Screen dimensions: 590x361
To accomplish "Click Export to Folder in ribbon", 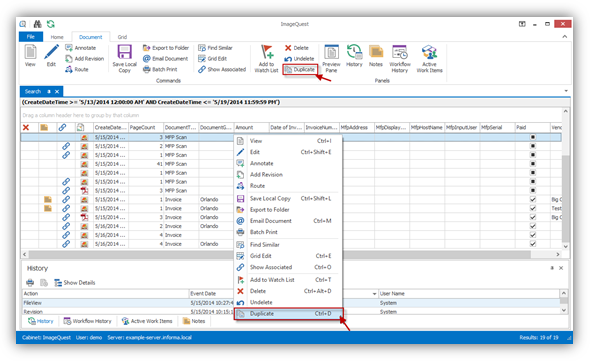I will click(166, 48).
